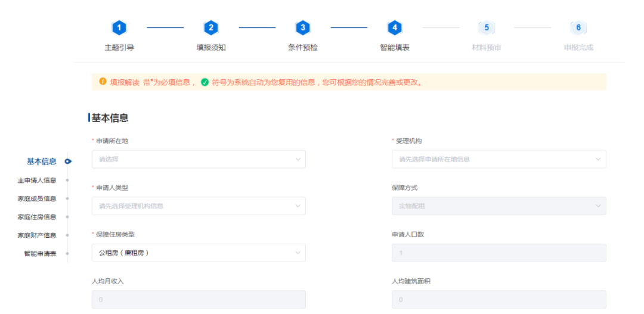Click step 6 hexagon icon 申报完成
The height and width of the screenshot is (314, 644).
[x=578, y=28]
